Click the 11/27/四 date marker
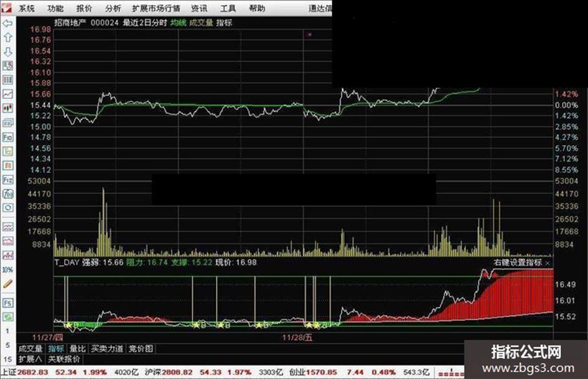588x379 pixels. [47, 337]
